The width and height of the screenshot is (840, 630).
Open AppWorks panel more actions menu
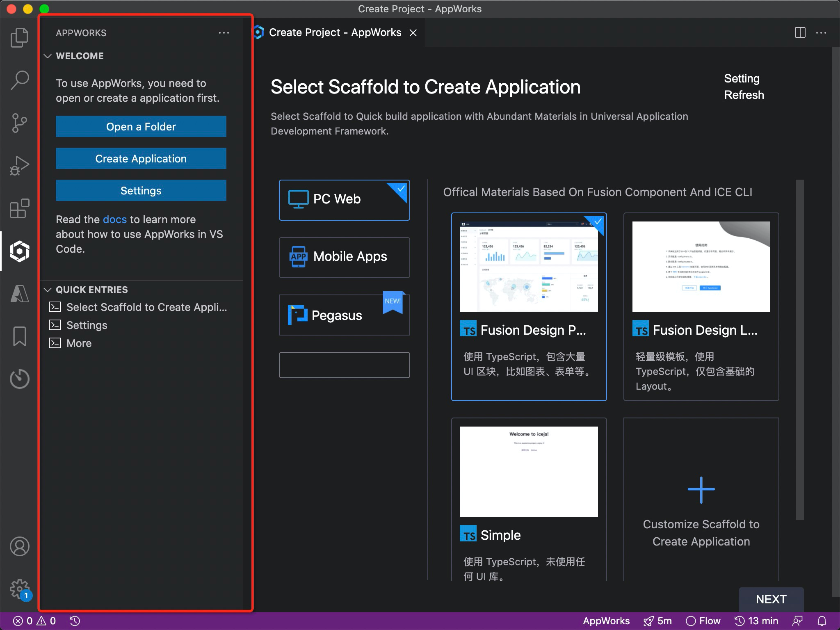point(224,33)
